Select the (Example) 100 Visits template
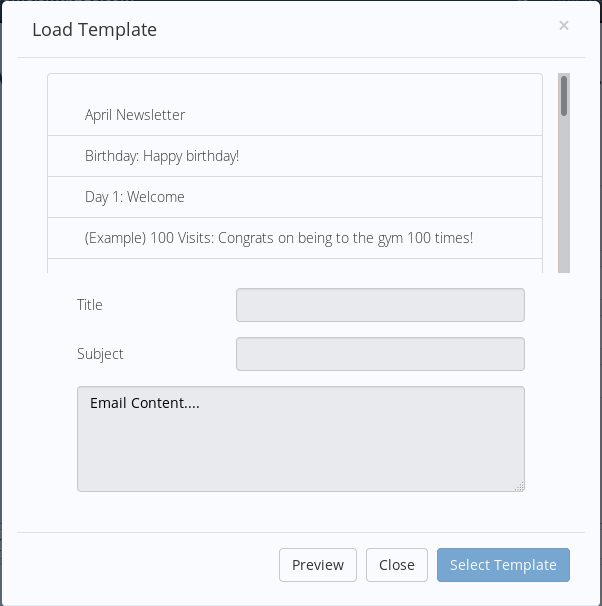This screenshot has width=602, height=606. coord(279,238)
